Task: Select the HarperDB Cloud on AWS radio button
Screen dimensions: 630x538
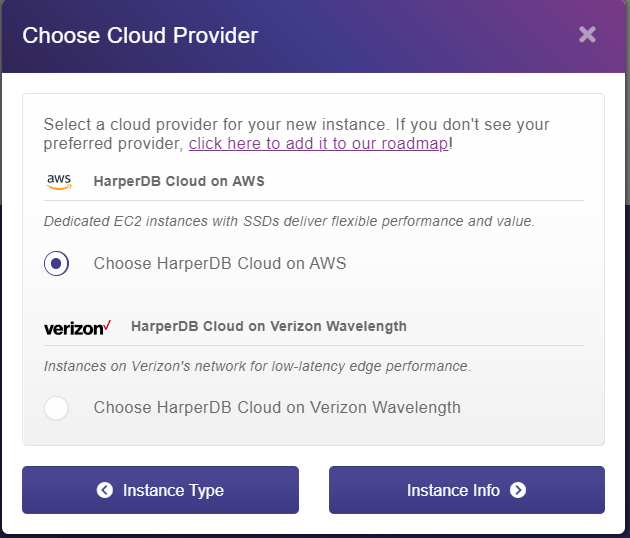Action: 57,264
